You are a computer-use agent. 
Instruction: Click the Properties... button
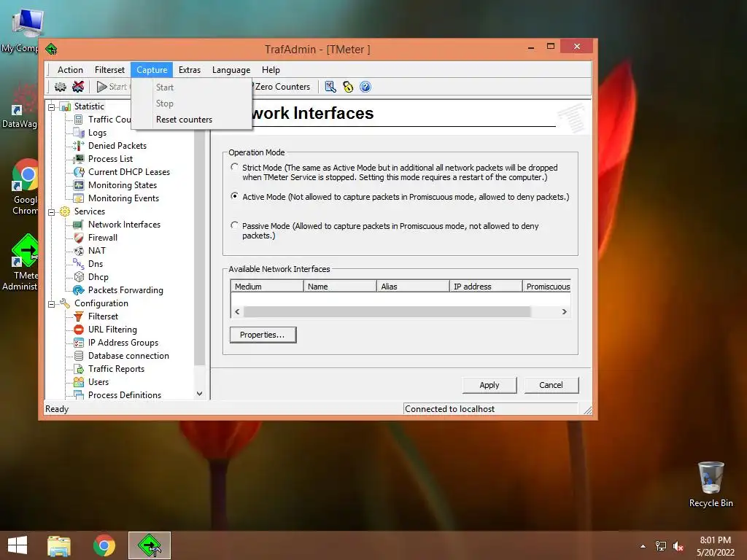coord(263,335)
